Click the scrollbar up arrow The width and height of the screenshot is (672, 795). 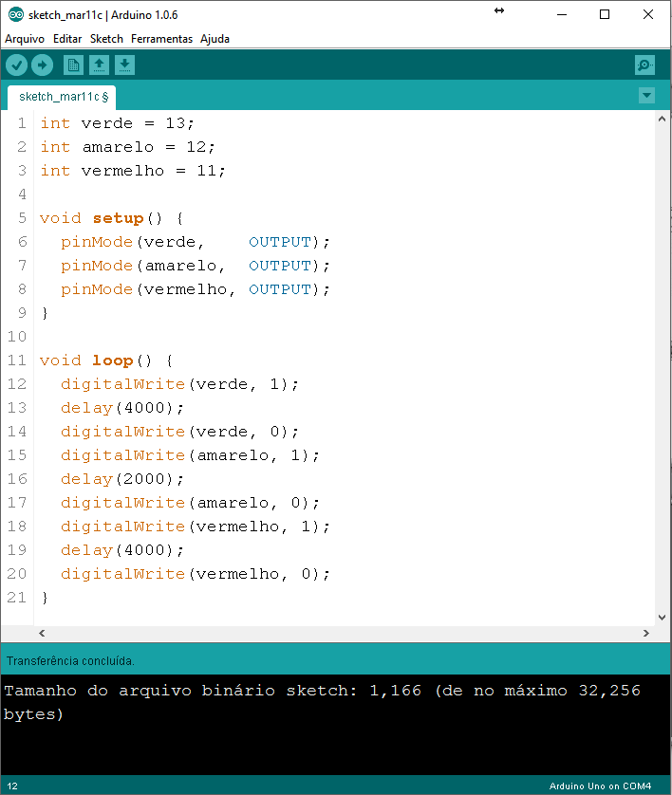[663, 119]
